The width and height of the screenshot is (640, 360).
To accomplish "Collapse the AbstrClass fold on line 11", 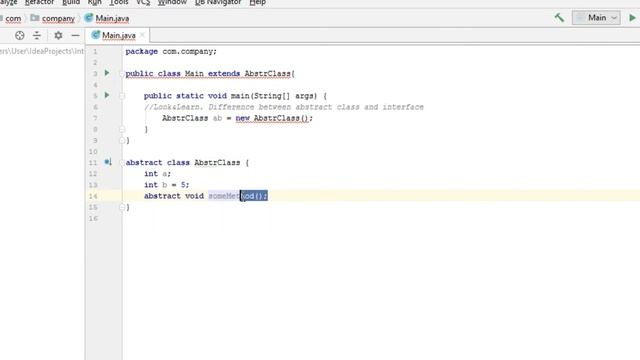I will 122,163.
